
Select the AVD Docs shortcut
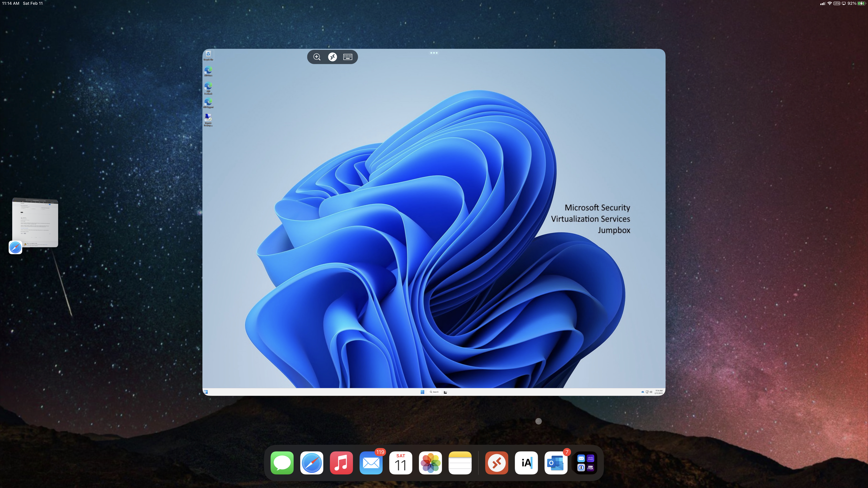pos(208,71)
